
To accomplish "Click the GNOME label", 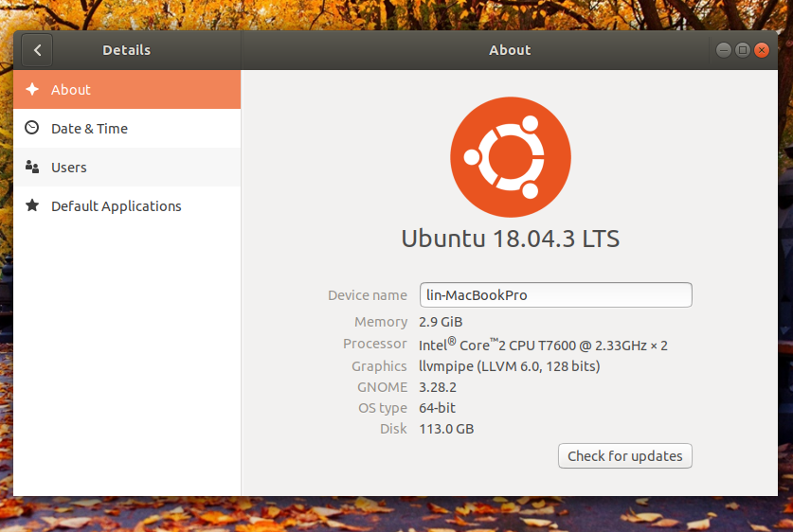I will point(383,387).
